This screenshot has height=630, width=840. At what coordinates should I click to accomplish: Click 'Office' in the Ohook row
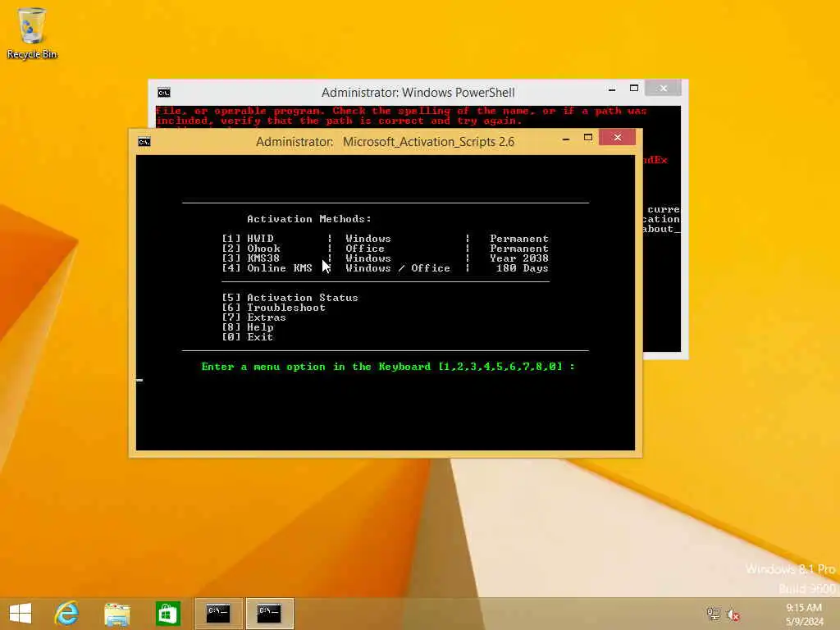[x=365, y=249]
